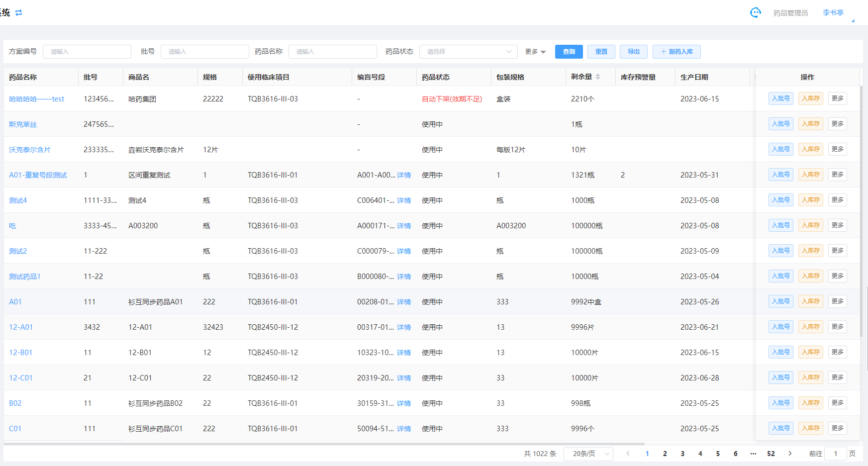
Task: Open 更多 menu for 哈哈哈哈——test row
Action: point(838,98)
